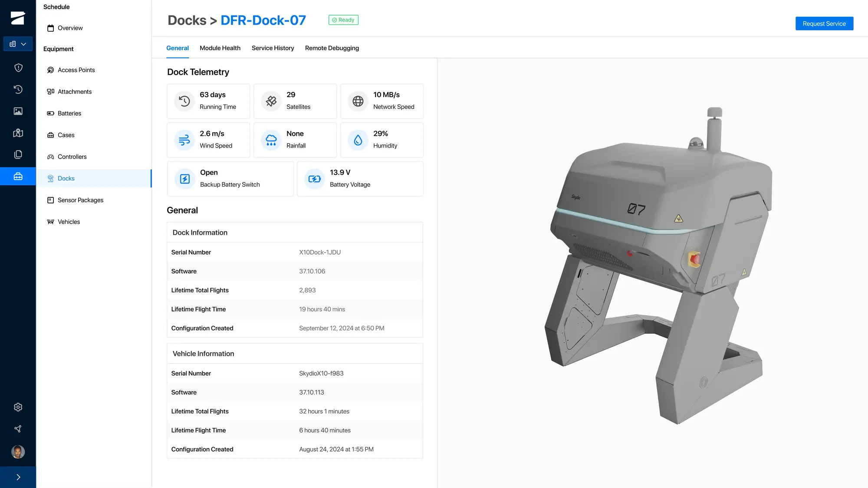Viewport: 868px width, 488px height.
Task: Click the Remote Debugging tab link
Action: click(x=332, y=48)
